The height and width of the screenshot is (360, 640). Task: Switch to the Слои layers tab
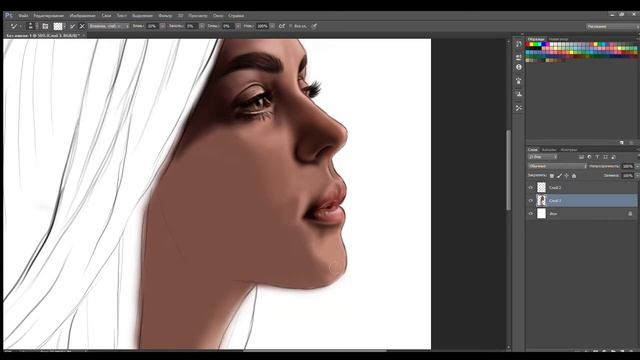pyautogui.click(x=533, y=149)
